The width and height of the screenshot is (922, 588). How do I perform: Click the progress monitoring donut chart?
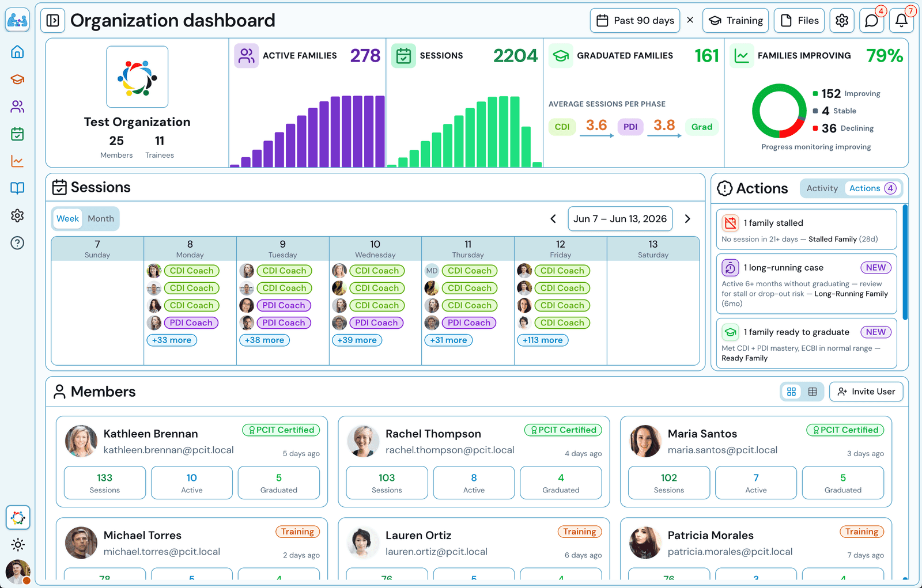click(779, 111)
